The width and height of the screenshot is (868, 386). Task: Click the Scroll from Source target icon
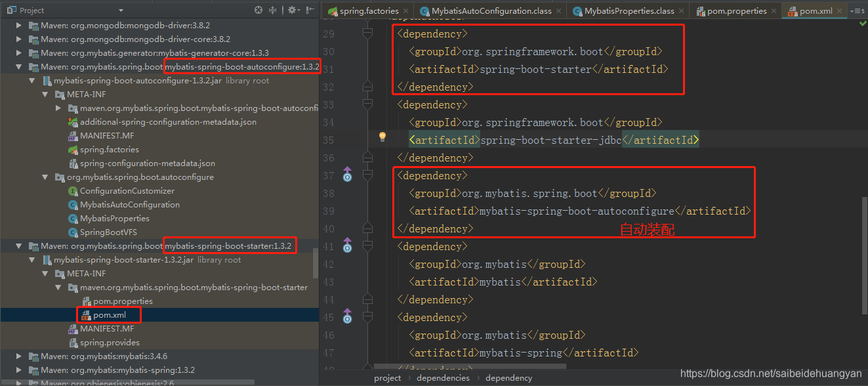(x=258, y=10)
